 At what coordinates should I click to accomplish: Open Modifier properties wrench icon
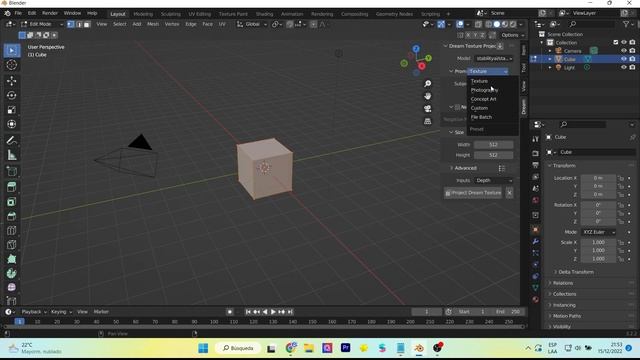click(x=536, y=242)
